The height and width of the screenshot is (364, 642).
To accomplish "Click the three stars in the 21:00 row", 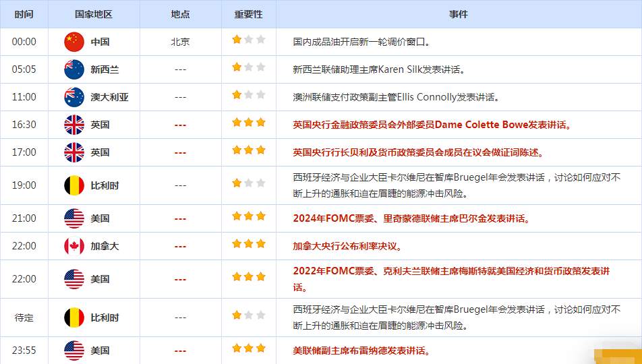I will (249, 216).
